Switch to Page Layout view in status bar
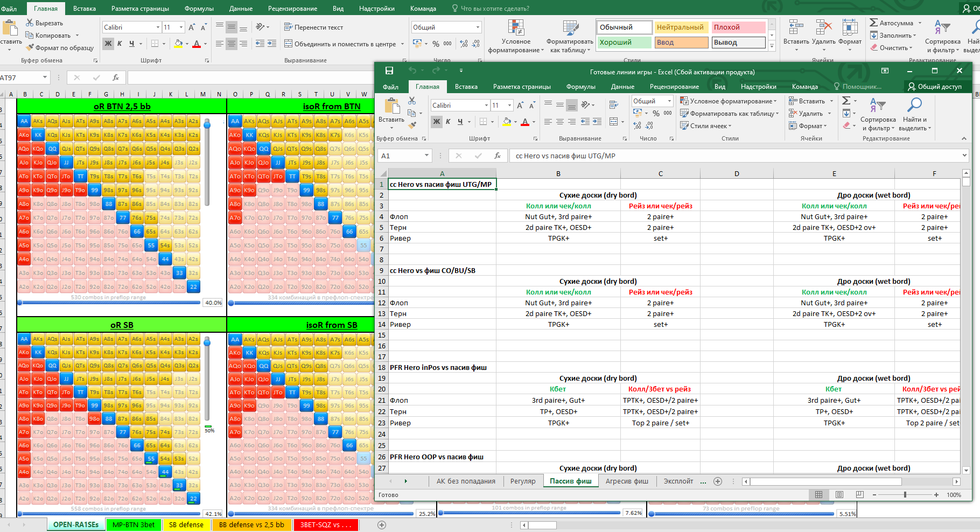The height and width of the screenshot is (532, 980). [839, 495]
